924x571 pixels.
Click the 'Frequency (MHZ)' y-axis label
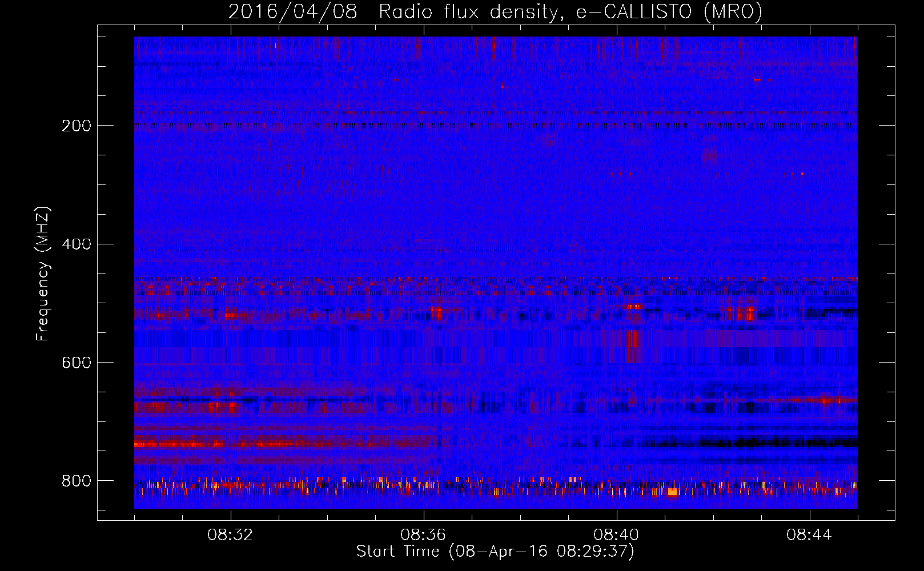[43, 274]
